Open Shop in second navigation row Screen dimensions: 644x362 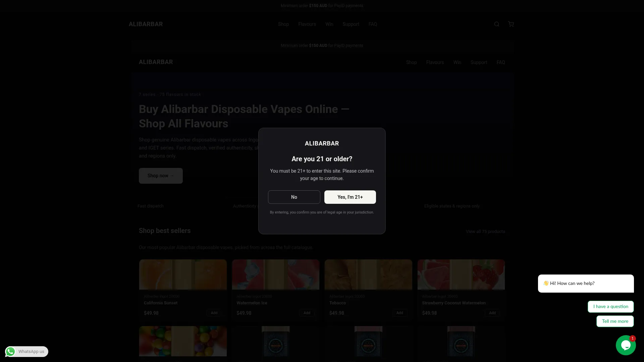(412, 62)
